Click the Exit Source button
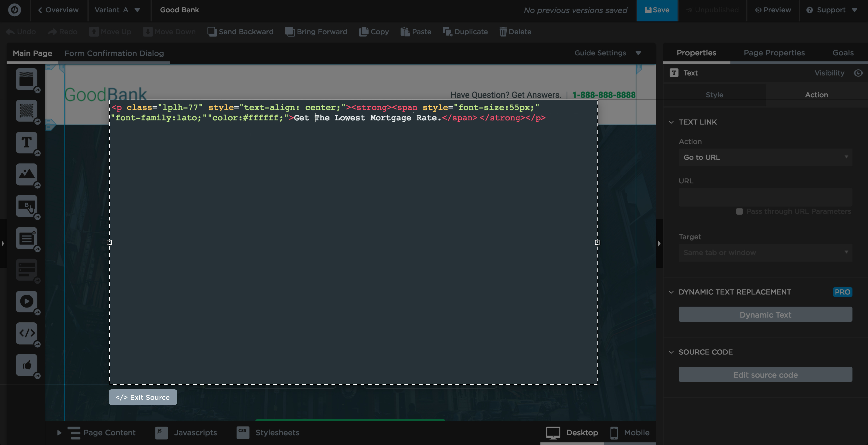The image size is (868, 445). (x=143, y=397)
